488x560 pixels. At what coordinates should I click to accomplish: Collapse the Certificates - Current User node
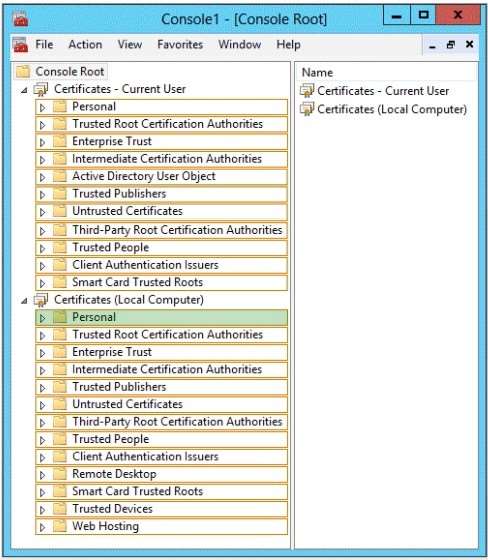click(x=24, y=90)
